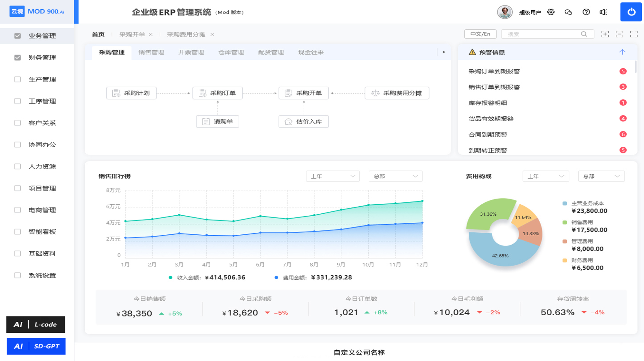Open 销售排行榜 department dropdown 总部
Viewport: 644px width, 361px height.
click(395, 176)
